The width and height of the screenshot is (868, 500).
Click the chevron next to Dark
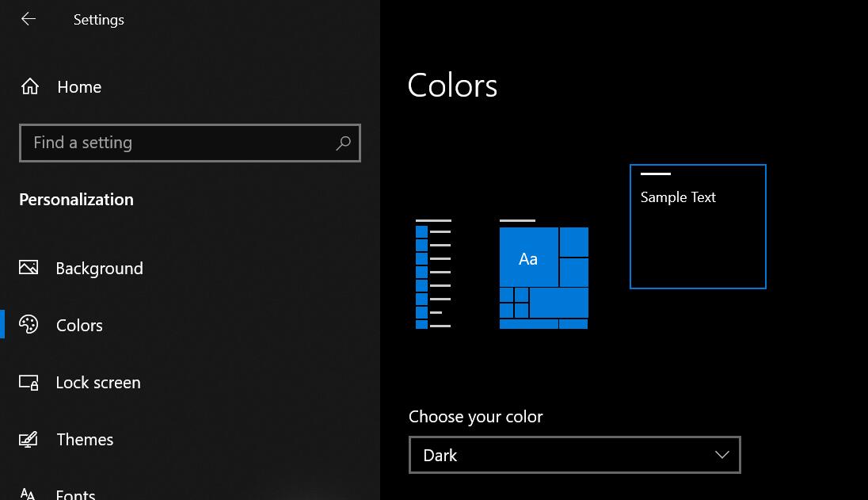click(x=721, y=455)
